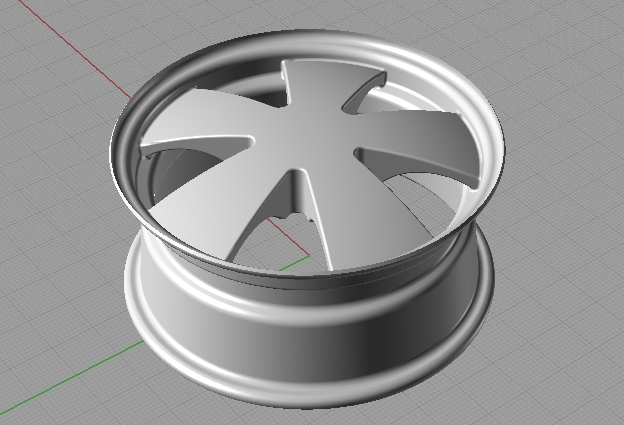Select the wheel rim 3D model
This screenshot has width=624, height=425.
(306, 219)
